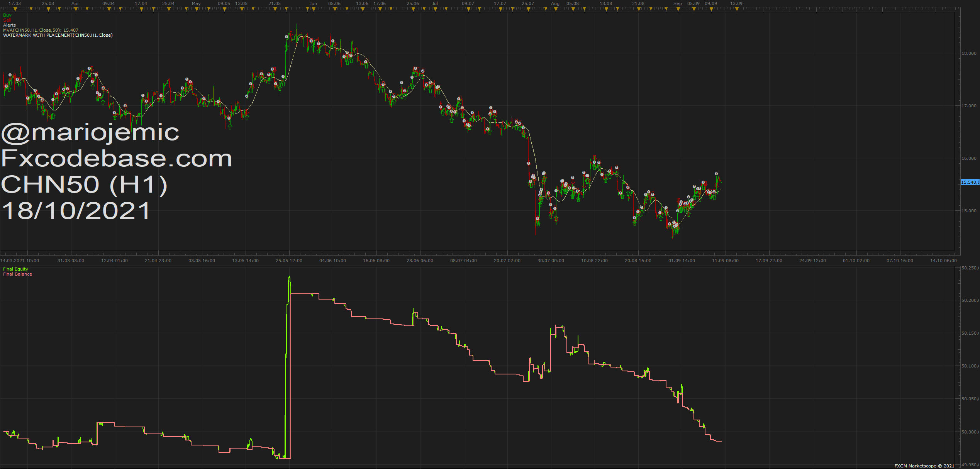Click the 18.000 price axis label
This screenshot has height=469, width=980.
pos(969,53)
